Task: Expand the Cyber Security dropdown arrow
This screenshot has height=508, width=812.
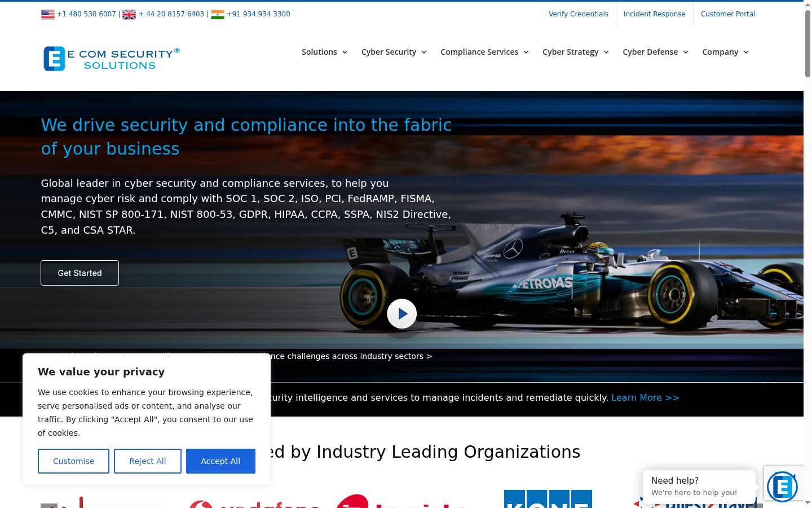Action: [x=424, y=52]
